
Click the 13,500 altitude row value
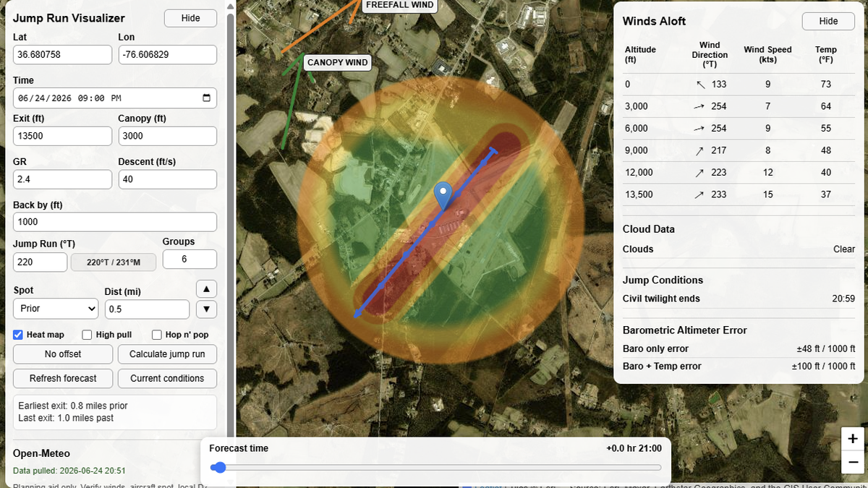(x=639, y=194)
